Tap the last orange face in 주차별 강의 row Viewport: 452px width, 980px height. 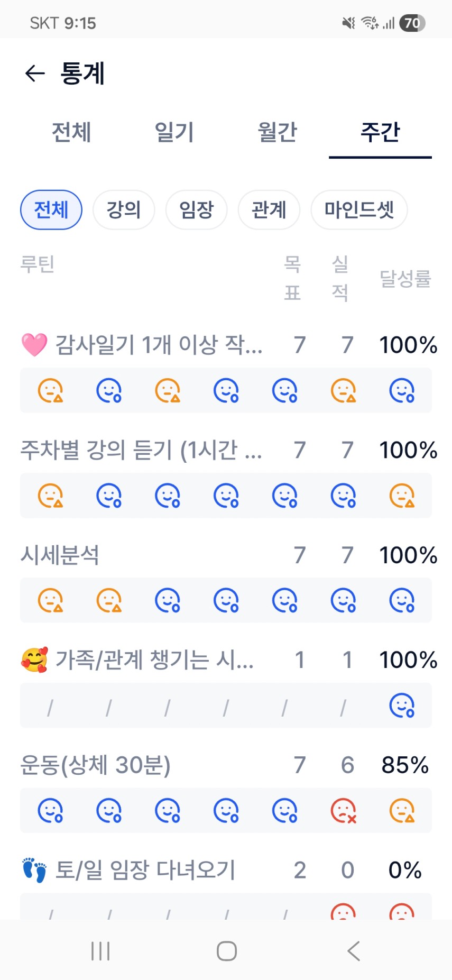pos(402,496)
